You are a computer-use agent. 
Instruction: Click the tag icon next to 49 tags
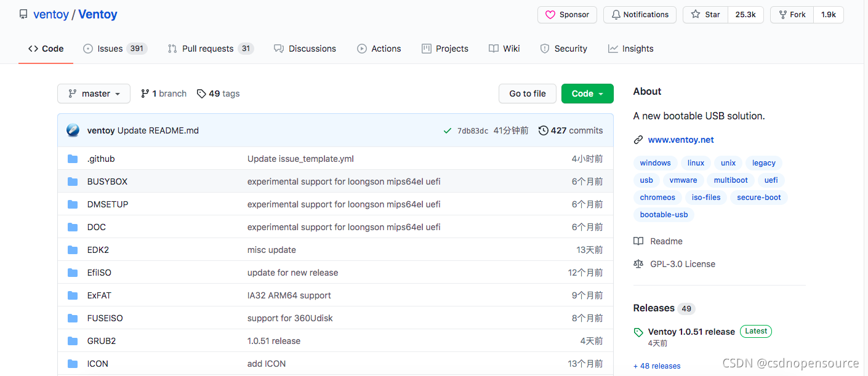pyautogui.click(x=201, y=94)
